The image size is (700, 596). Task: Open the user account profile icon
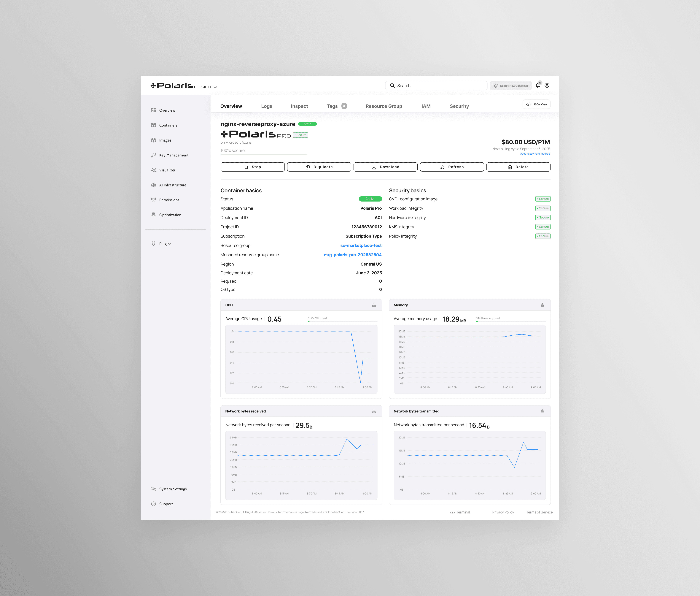click(547, 85)
